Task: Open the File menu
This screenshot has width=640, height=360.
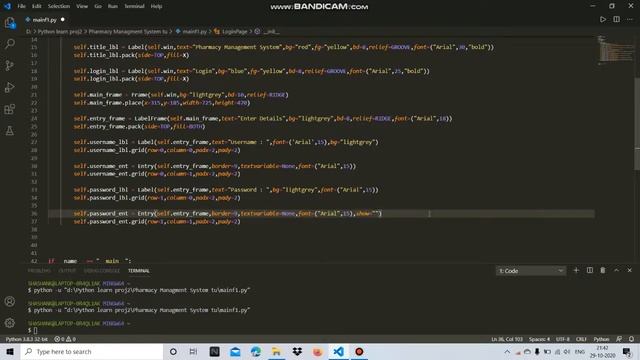Action: 21,6
